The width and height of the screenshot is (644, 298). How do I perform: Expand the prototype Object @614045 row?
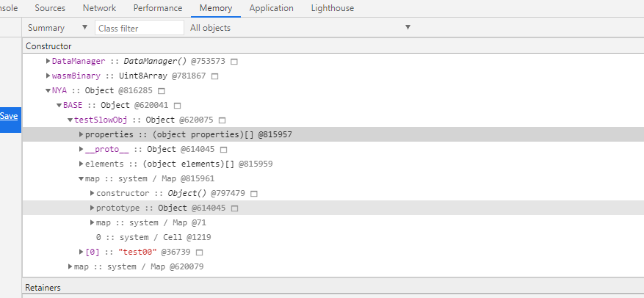click(x=93, y=208)
